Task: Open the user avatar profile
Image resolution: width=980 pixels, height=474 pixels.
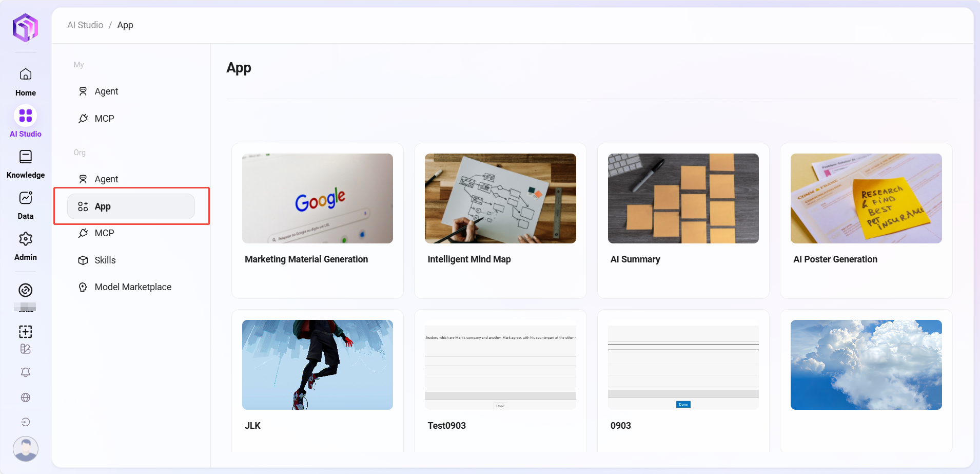Action: click(26, 449)
